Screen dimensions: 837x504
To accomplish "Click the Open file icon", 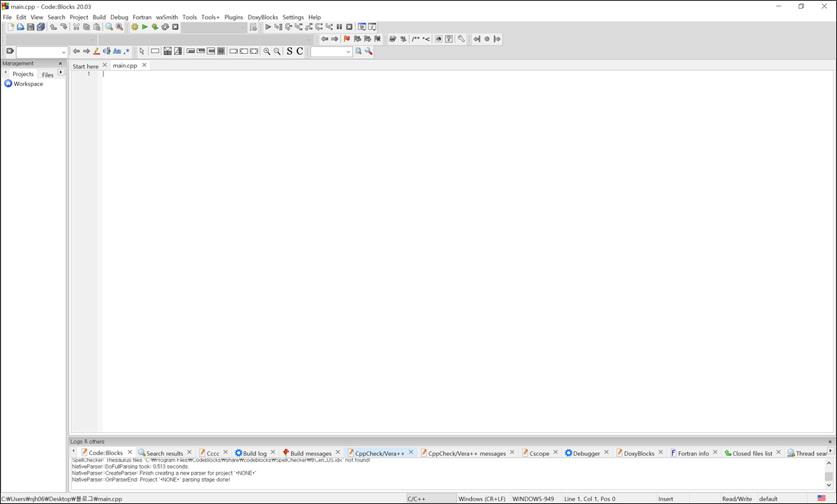I will click(20, 27).
